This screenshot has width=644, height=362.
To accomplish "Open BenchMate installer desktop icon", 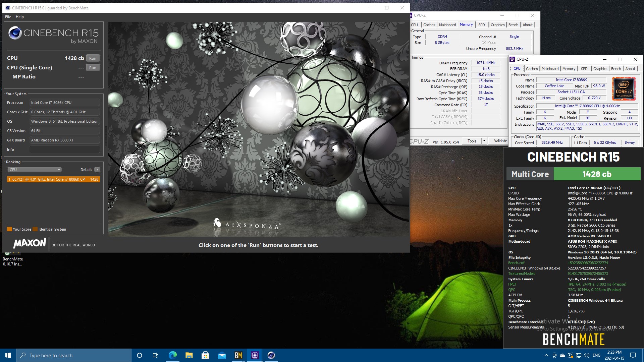I will click(13, 259).
